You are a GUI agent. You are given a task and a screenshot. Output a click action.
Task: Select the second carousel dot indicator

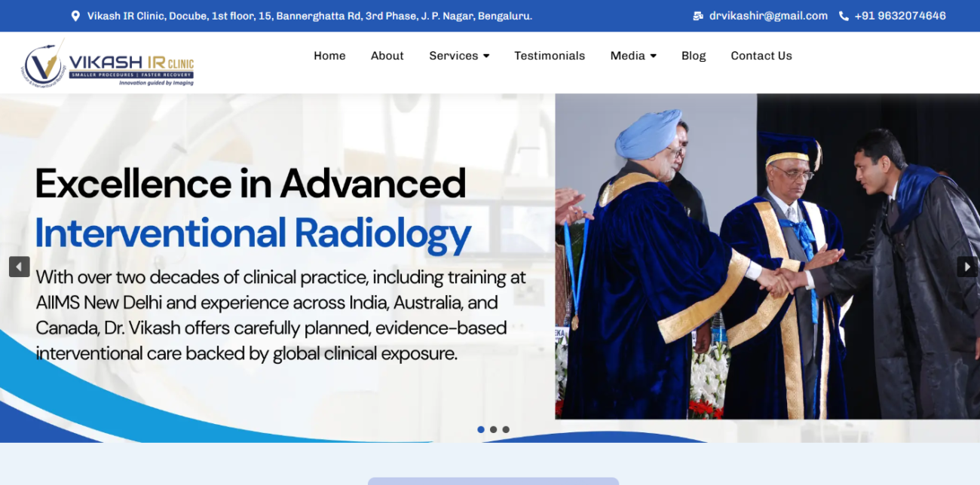[493, 429]
